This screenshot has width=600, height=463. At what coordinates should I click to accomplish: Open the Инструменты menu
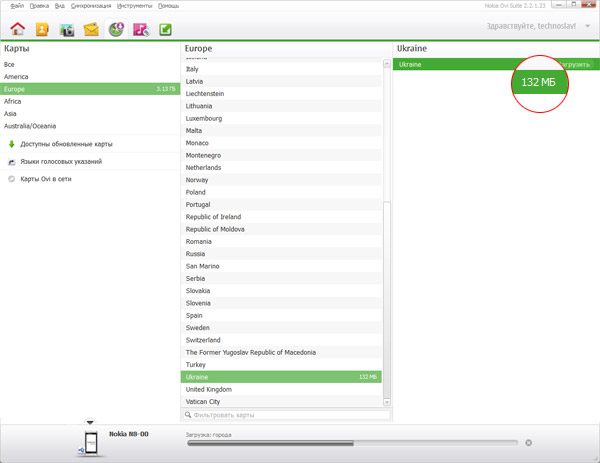[x=135, y=6]
